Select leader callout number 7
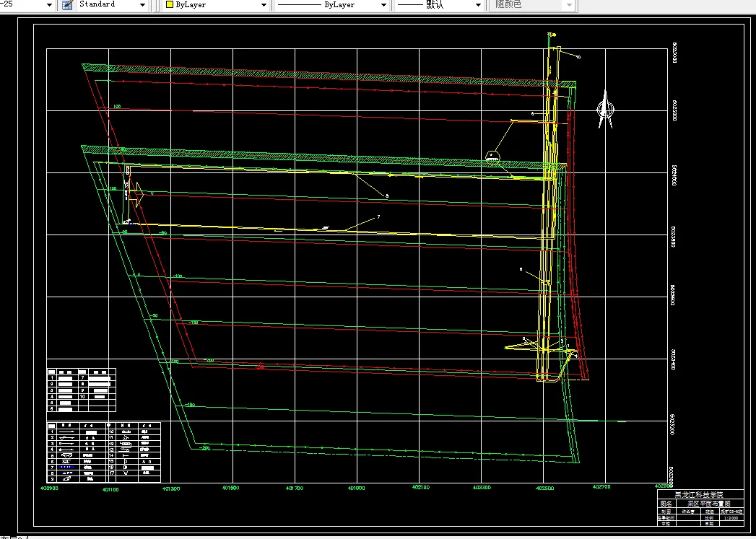 click(x=378, y=217)
